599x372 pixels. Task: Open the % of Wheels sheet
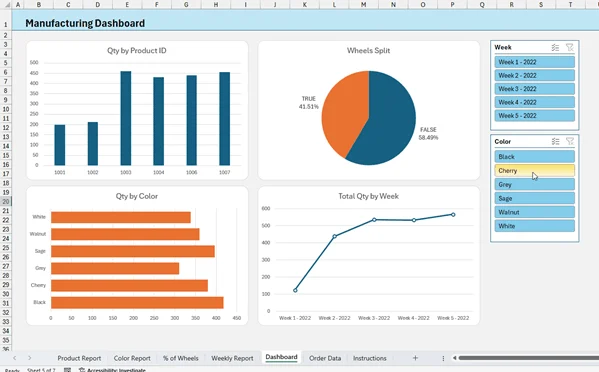180,358
